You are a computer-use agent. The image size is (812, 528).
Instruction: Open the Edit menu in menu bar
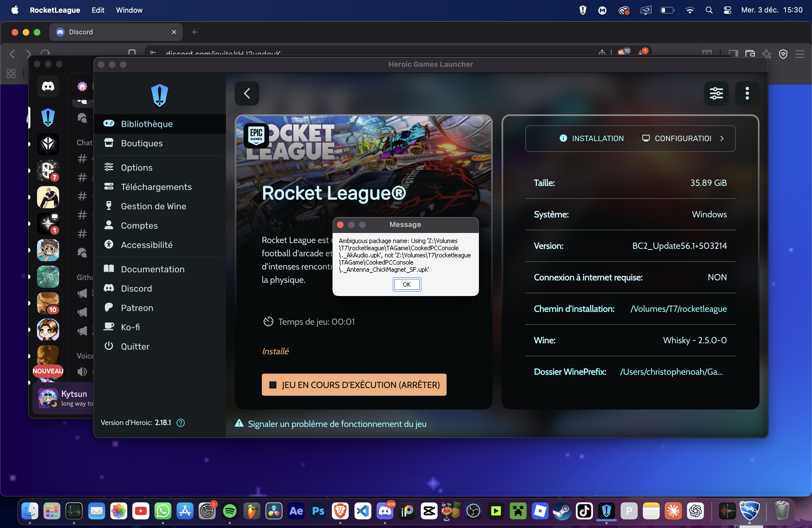97,10
